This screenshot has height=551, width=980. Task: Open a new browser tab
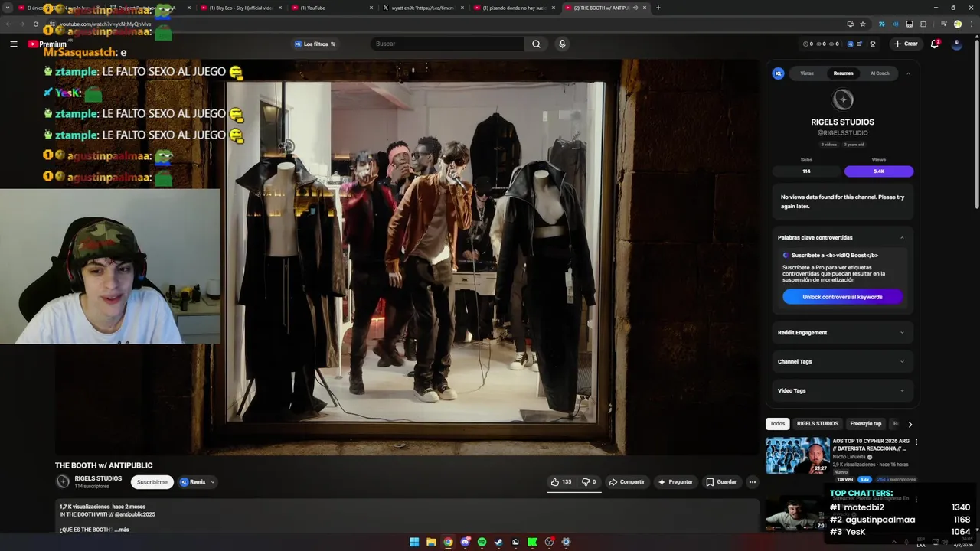[x=658, y=8]
